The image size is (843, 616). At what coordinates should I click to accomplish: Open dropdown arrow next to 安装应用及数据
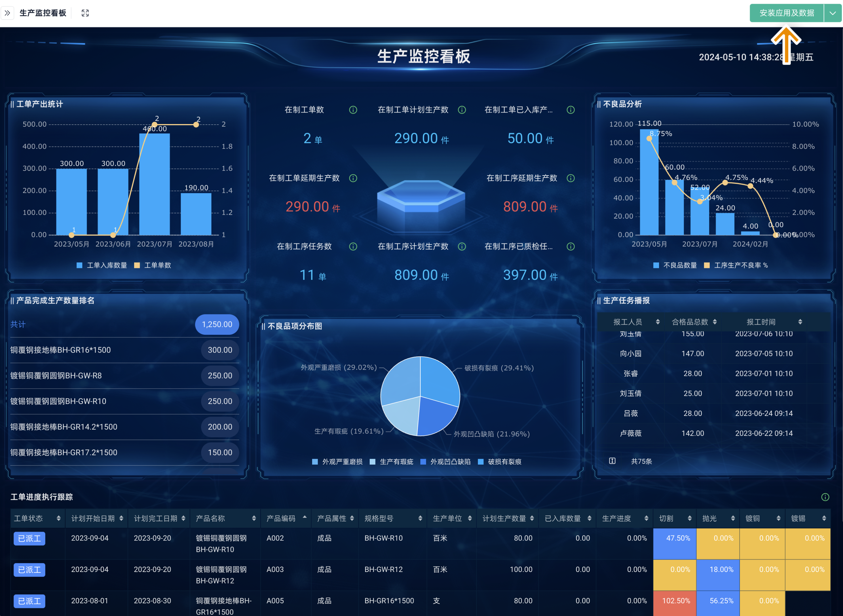(x=833, y=13)
